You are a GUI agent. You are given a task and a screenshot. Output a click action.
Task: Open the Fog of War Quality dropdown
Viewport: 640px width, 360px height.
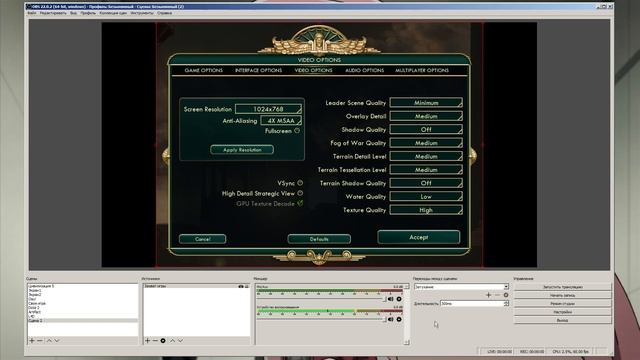pyautogui.click(x=426, y=143)
